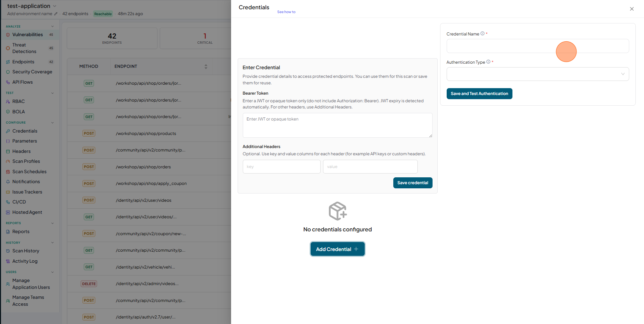The image size is (644, 324).
Task: Click the additional header key field
Action: [x=281, y=167]
